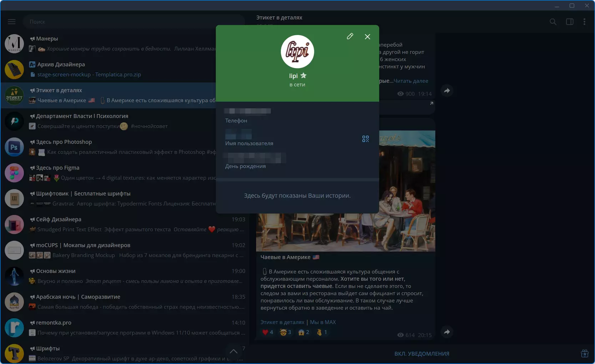595x364 pixels.
Task: Open the Основы жизни channel
Action: tap(124, 276)
